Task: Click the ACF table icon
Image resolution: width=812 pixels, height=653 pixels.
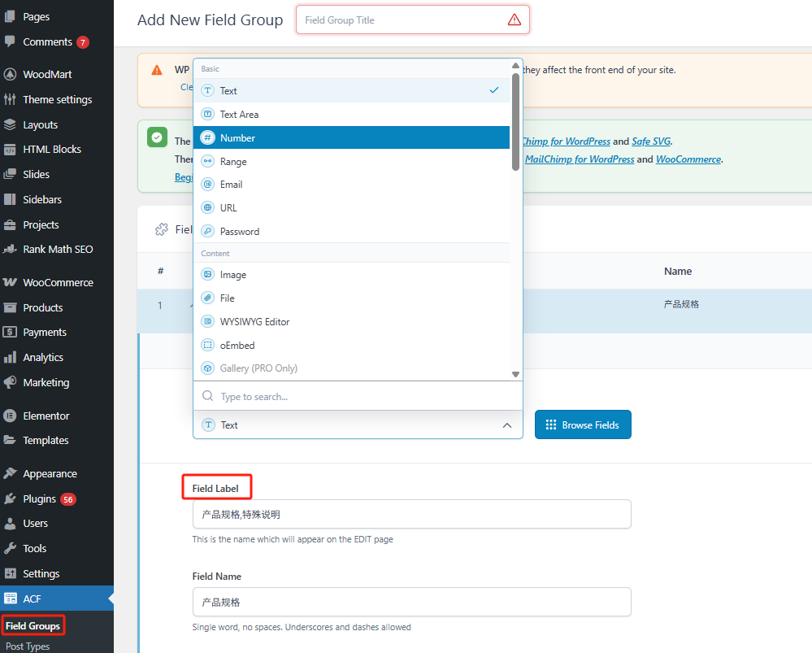Action: pos(11,598)
